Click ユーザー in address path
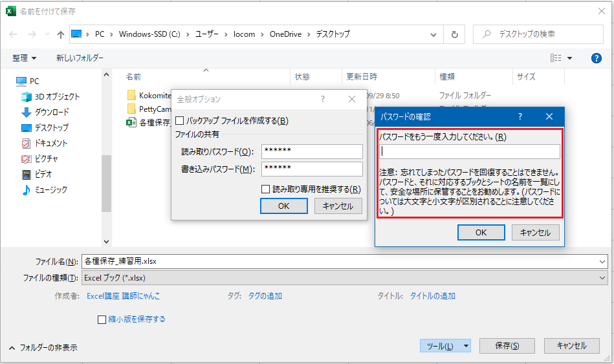614x364 pixels. (x=207, y=34)
